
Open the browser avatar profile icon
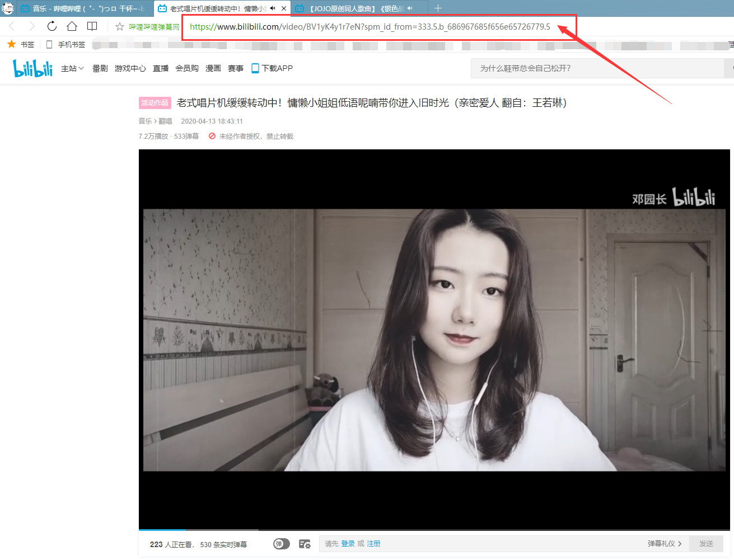[x=8, y=8]
